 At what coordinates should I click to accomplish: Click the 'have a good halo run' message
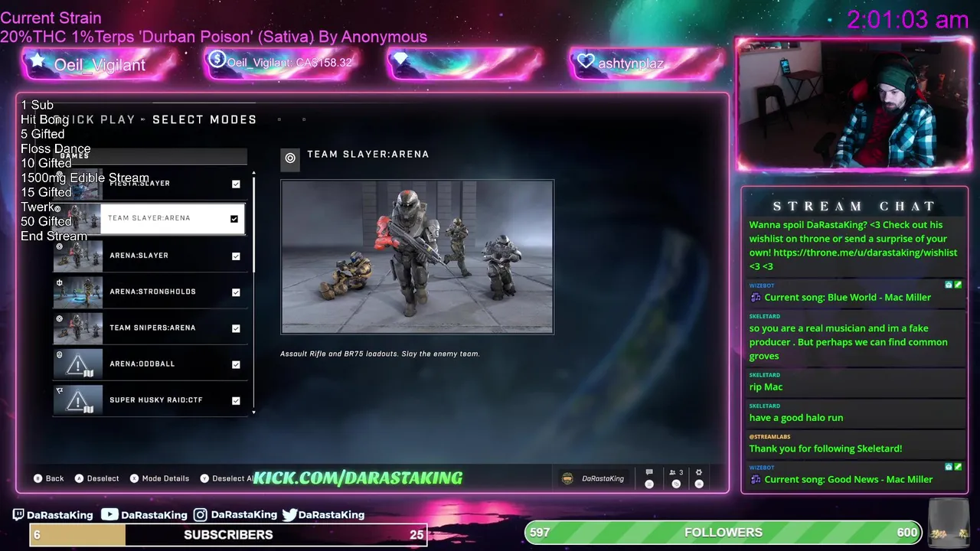click(796, 418)
